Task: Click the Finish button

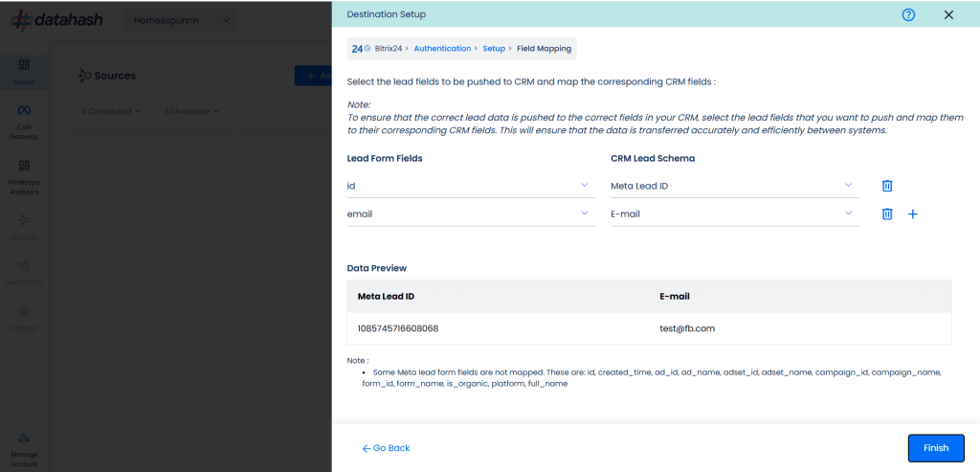Action: 936,448
